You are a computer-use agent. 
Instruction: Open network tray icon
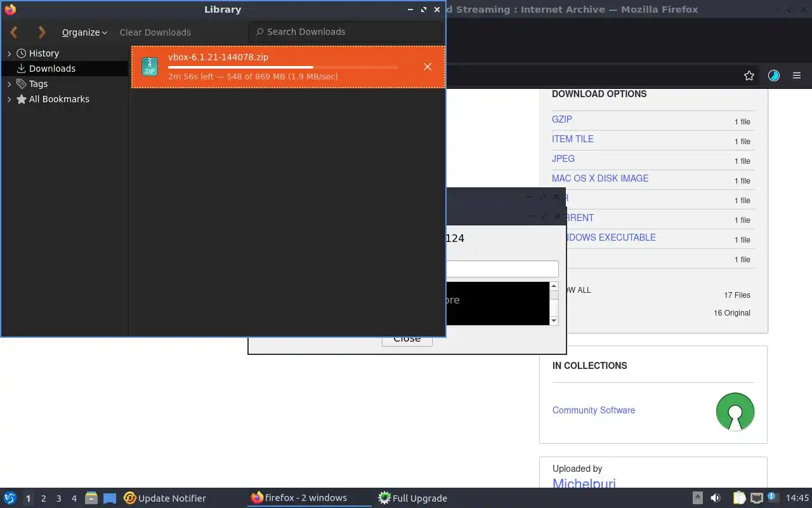click(x=756, y=498)
